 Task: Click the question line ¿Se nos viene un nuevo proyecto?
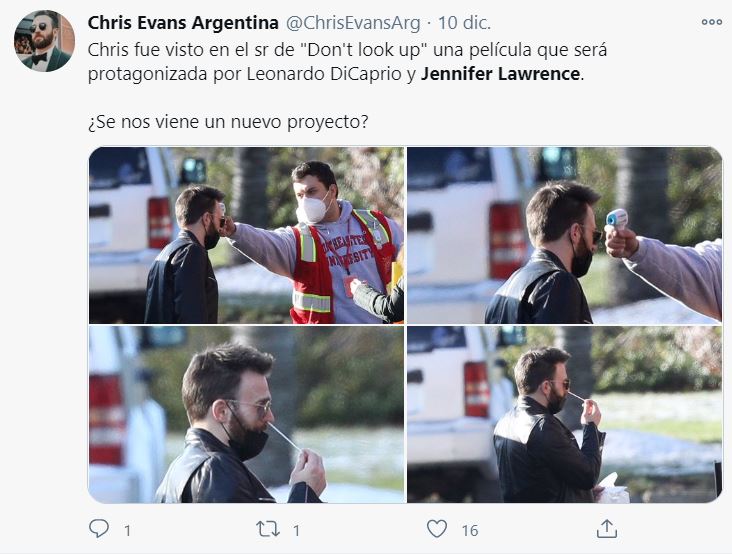point(228,122)
